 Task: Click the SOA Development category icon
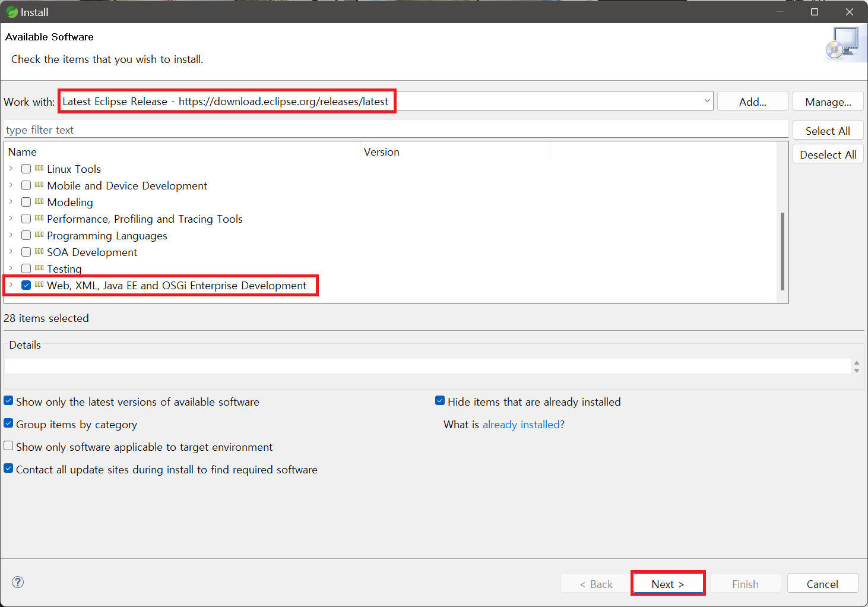tap(39, 252)
